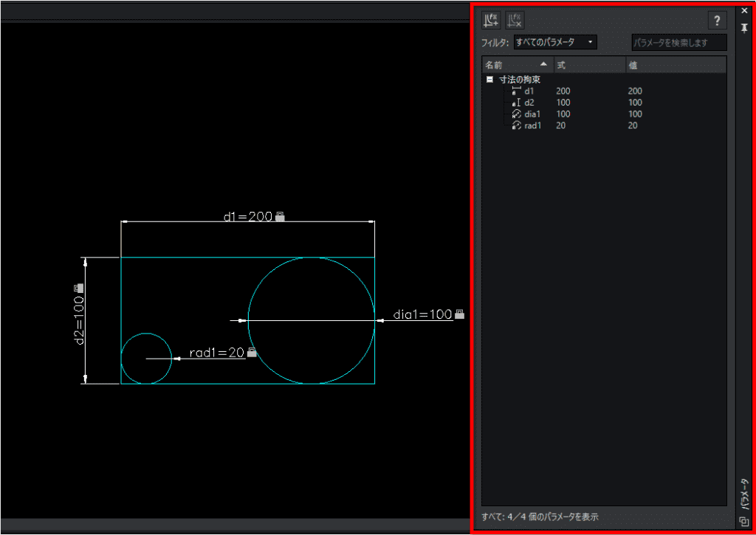
Task: Click lock icon beside dia1=100 dimension
Action: coord(459,314)
